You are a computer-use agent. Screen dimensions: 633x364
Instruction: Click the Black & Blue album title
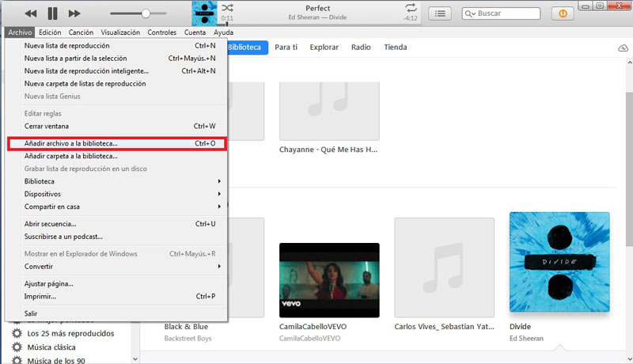(x=186, y=327)
